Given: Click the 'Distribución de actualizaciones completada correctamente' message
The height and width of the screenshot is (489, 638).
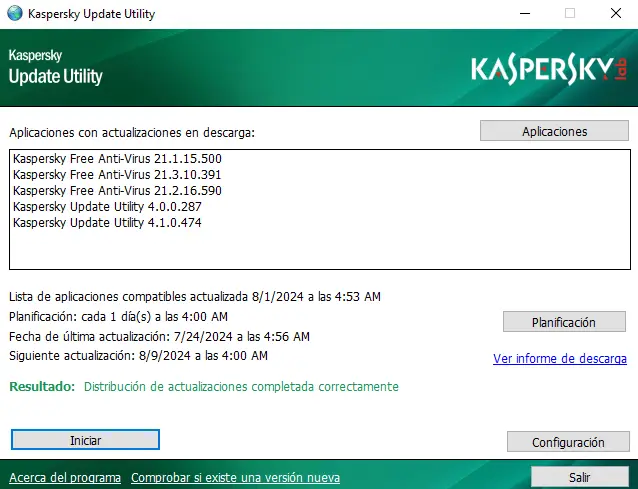Looking at the screenshot, I should (x=241, y=386).
